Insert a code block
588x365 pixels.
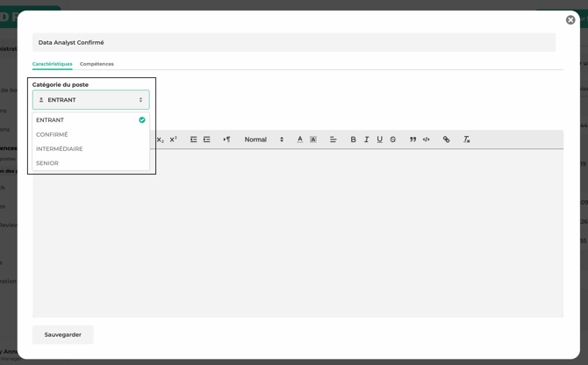click(427, 140)
